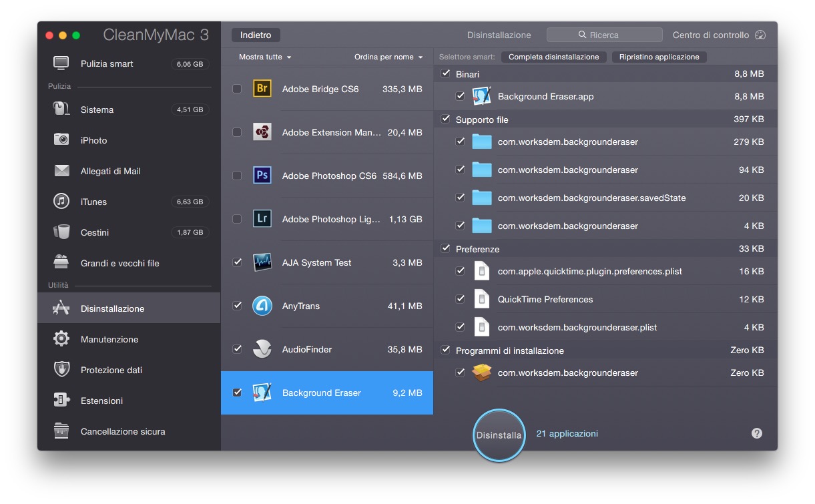The height and width of the screenshot is (504, 815).
Task: Click the Background Eraser.app binary icon
Action: pyautogui.click(x=481, y=96)
